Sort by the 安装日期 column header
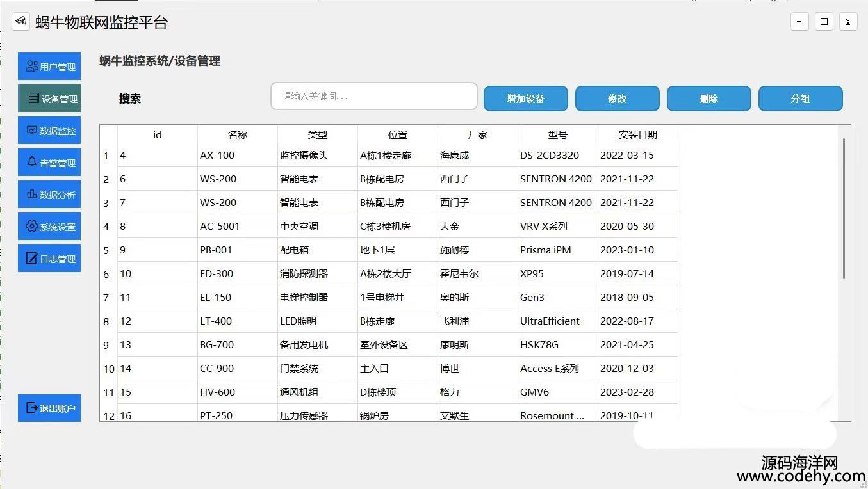The height and width of the screenshot is (489, 868). click(x=637, y=134)
